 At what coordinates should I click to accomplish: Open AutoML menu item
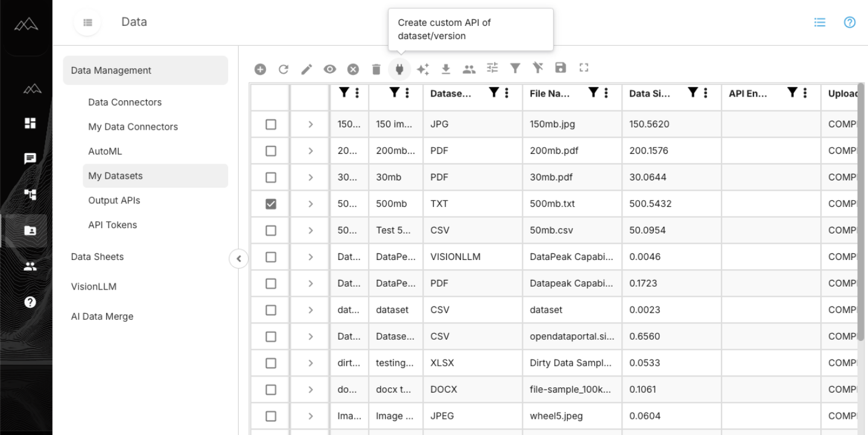106,151
